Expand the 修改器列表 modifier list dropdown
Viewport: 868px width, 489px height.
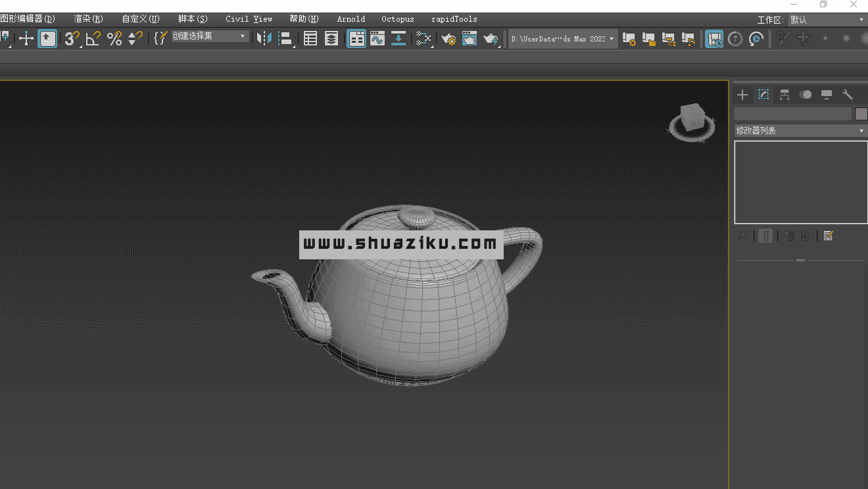[800, 130]
